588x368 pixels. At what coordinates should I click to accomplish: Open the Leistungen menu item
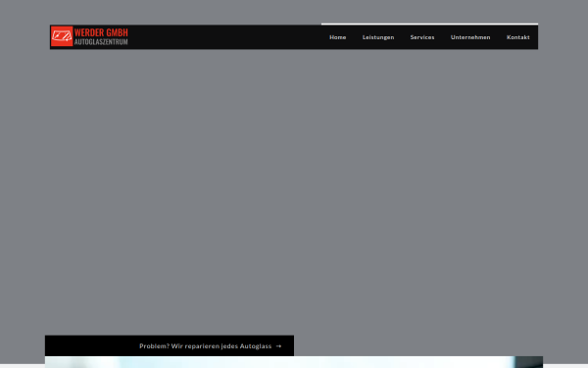pyautogui.click(x=378, y=37)
